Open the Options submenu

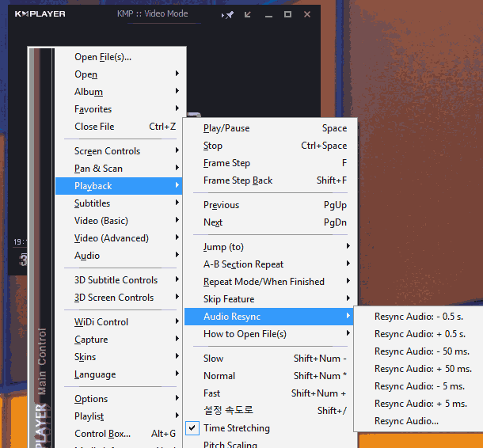[x=120, y=398]
